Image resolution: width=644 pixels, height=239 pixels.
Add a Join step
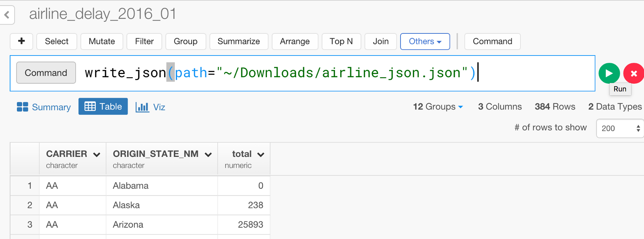click(x=381, y=41)
